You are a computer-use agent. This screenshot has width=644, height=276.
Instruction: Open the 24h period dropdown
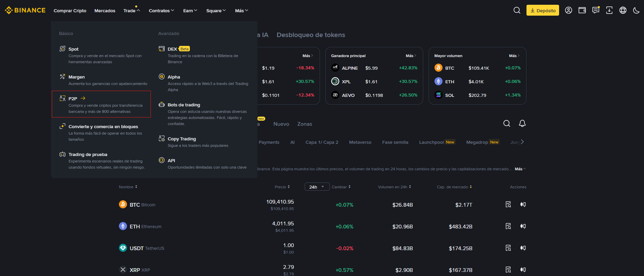317,187
